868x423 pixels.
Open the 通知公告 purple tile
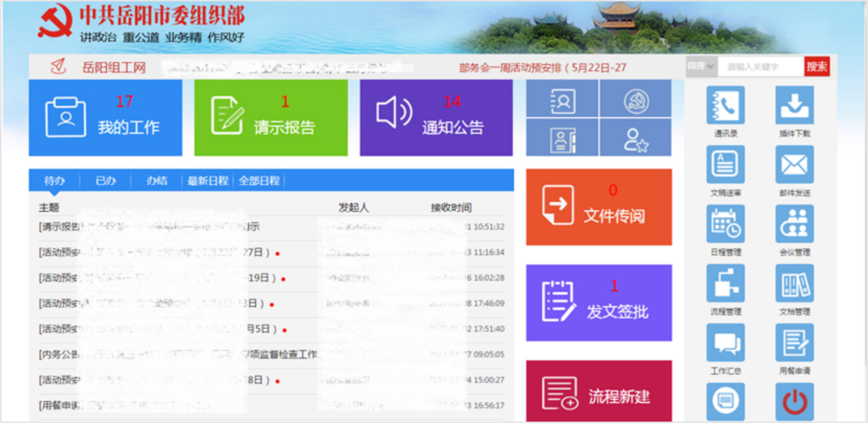[x=436, y=118]
